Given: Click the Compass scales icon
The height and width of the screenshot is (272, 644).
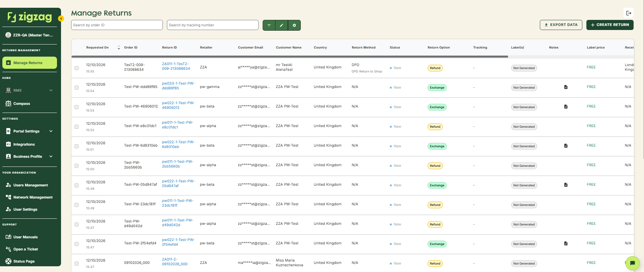Looking at the screenshot, I should 8,103.
